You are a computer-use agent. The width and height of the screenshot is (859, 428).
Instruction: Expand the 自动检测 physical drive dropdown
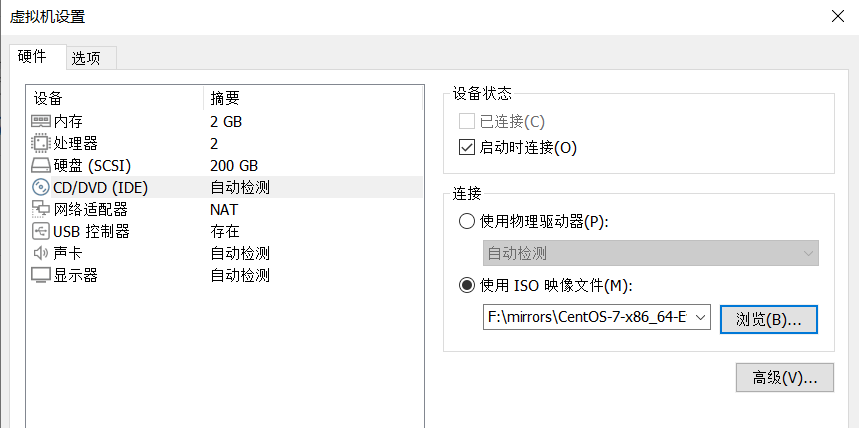(x=807, y=254)
